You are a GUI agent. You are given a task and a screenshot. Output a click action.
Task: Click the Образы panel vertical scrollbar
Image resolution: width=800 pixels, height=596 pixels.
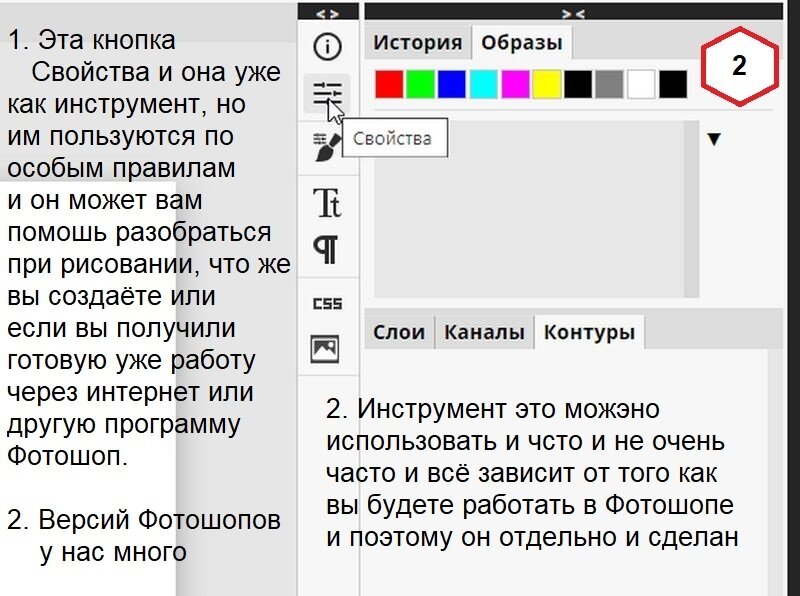[691, 209]
